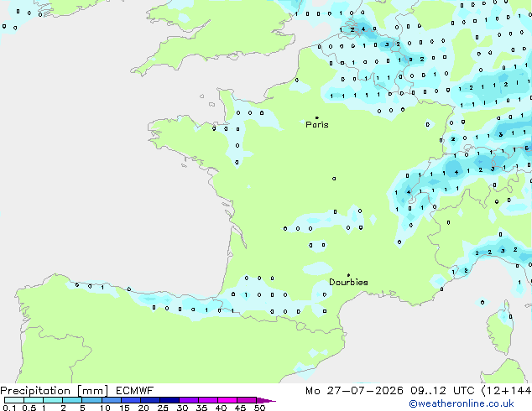Viewport: 532px width, 411px height.
Task: Pick the 25–30 mm dark blue swatch
Action: pos(170,400)
